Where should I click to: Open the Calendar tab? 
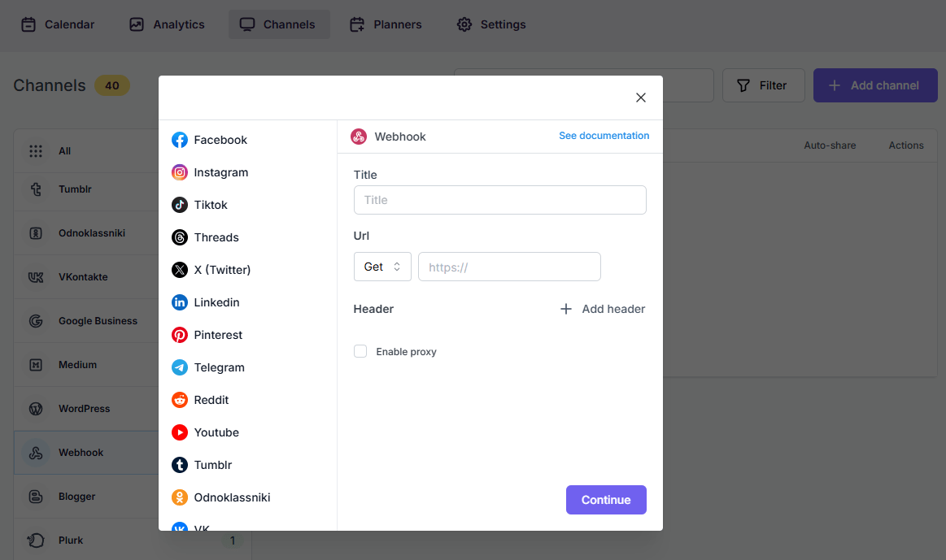[58, 24]
